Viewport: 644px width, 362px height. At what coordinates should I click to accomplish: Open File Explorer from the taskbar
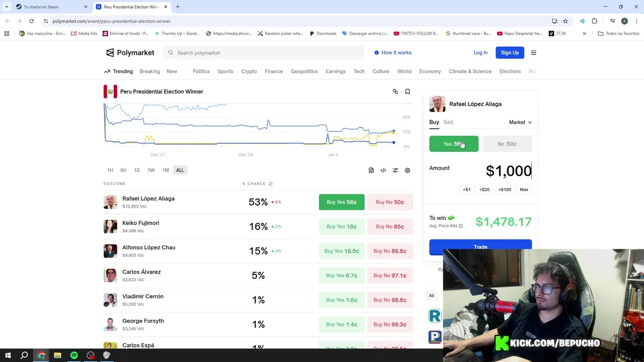(57, 355)
